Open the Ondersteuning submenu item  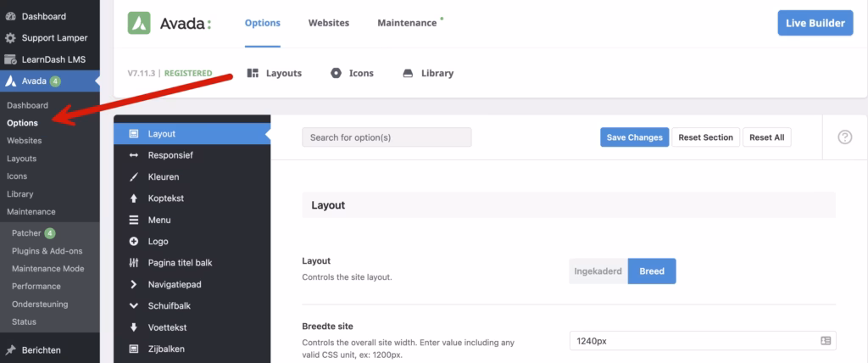(x=40, y=304)
